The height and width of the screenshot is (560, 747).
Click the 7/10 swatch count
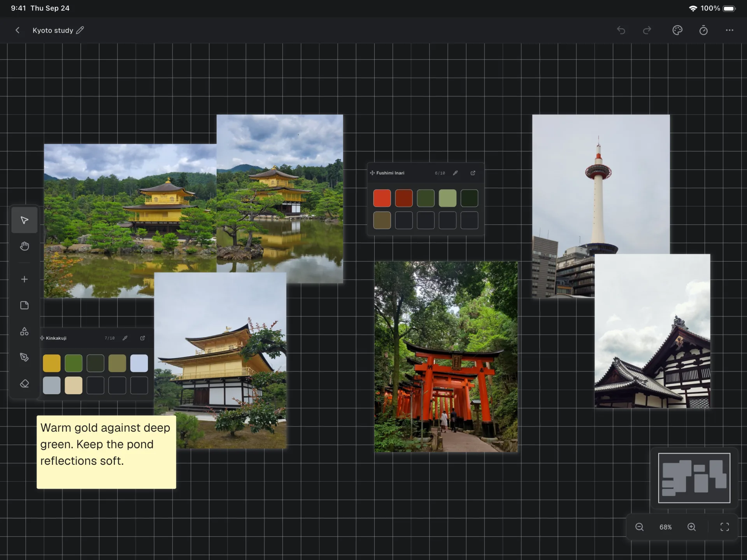point(109,338)
